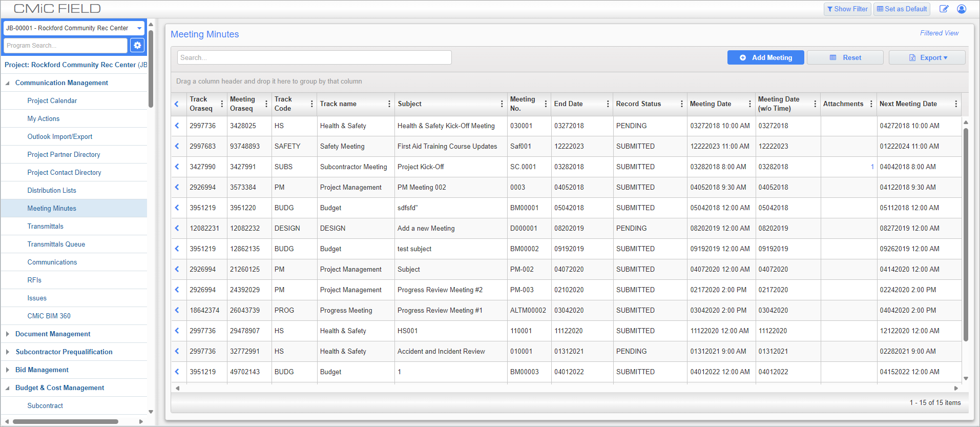Open Track Code column menu dots
The height and width of the screenshot is (427, 980).
click(312, 104)
